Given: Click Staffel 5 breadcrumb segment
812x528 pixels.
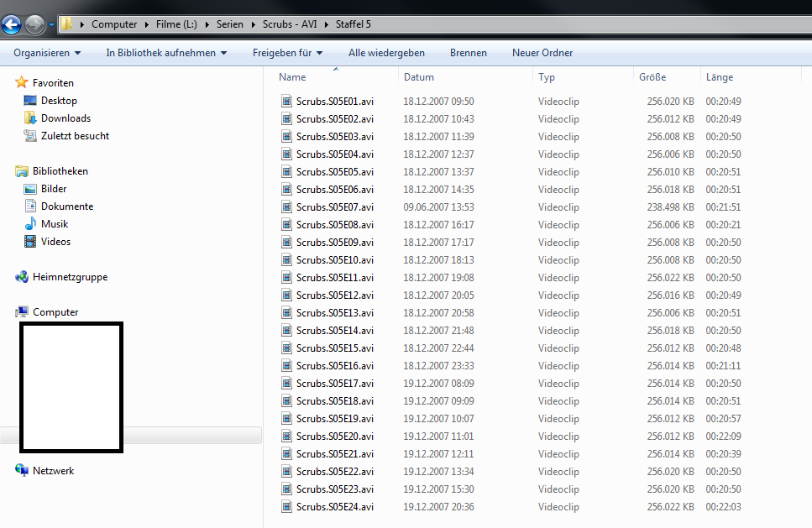Looking at the screenshot, I should point(354,24).
